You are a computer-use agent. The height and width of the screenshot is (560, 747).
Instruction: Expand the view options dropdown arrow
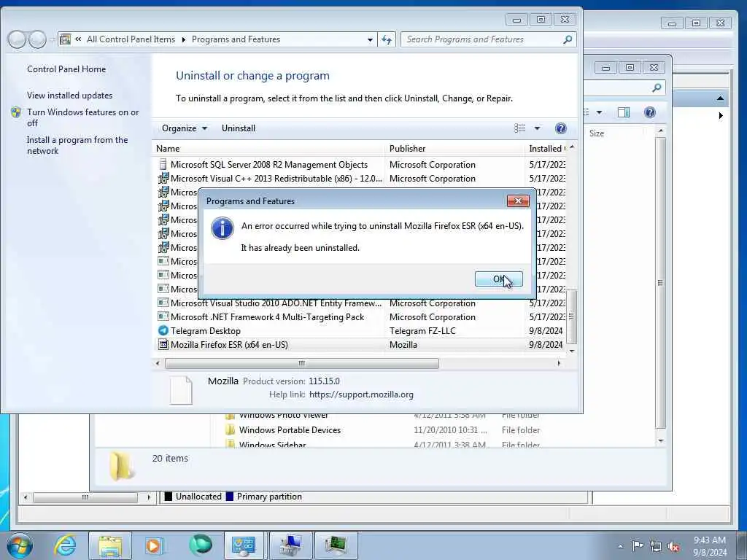tap(537, 128)
